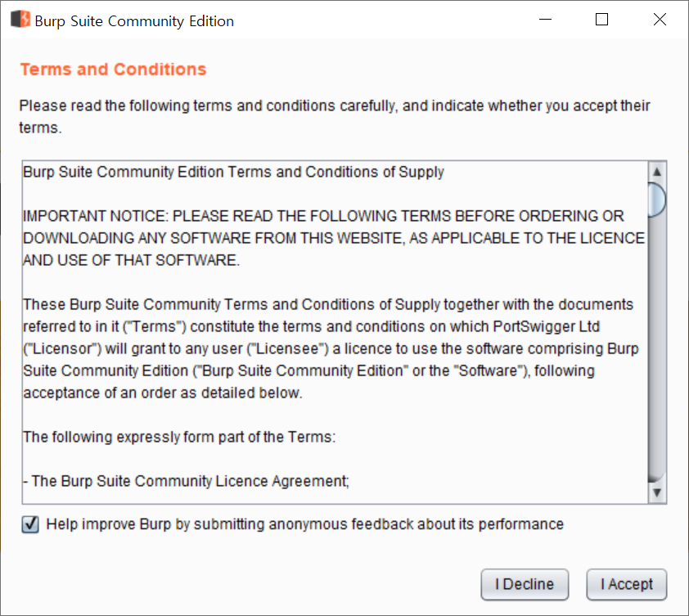Click the 'Burp Suite Community Edition' window title
689x616 pixels.
(134, 21)
